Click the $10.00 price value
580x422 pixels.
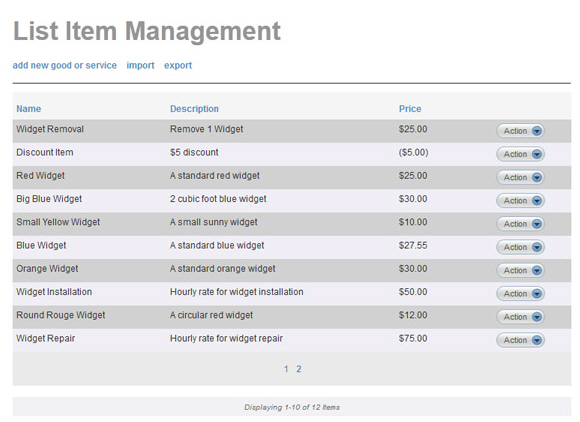click(x=413, y=222)
